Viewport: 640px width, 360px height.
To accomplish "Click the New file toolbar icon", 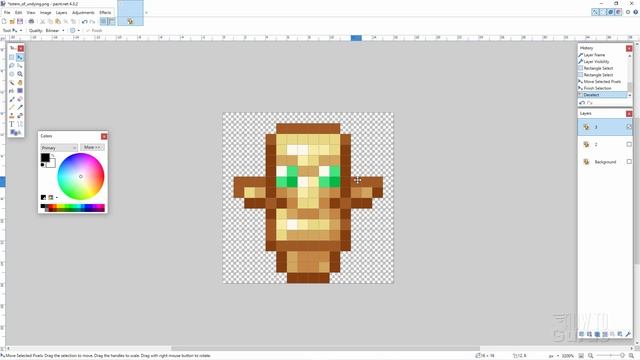I will click(x=4, y=21).
